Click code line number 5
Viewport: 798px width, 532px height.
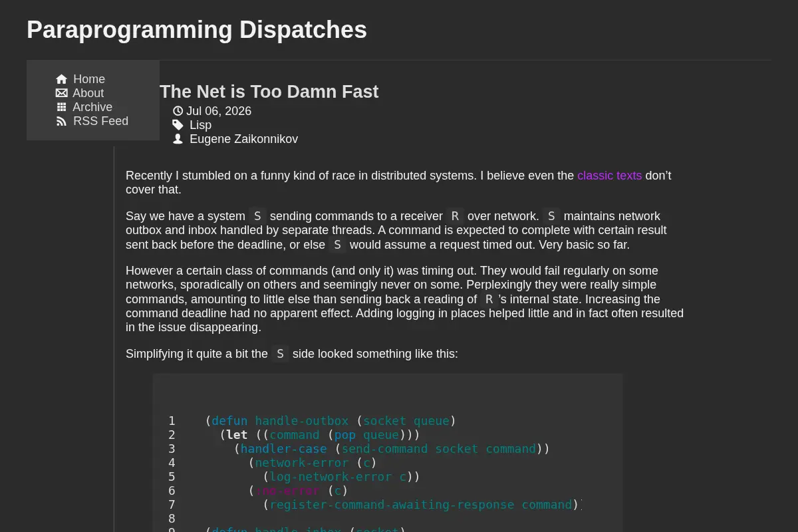(172, 477)
